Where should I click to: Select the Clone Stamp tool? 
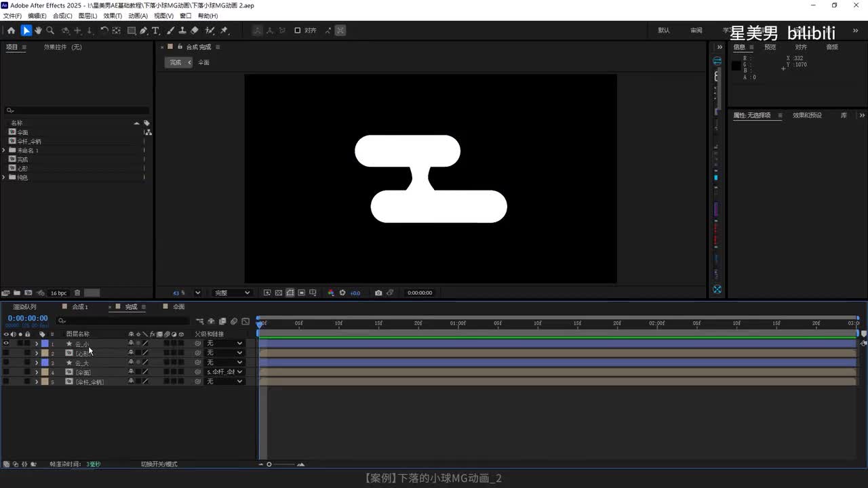[x=182, y=30]
